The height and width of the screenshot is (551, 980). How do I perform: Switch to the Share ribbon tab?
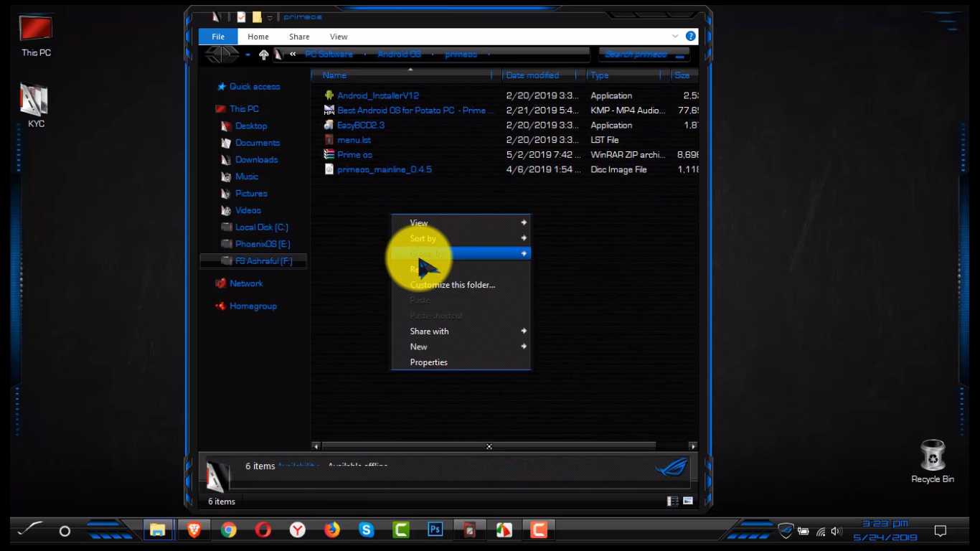[x=299, y=37]
